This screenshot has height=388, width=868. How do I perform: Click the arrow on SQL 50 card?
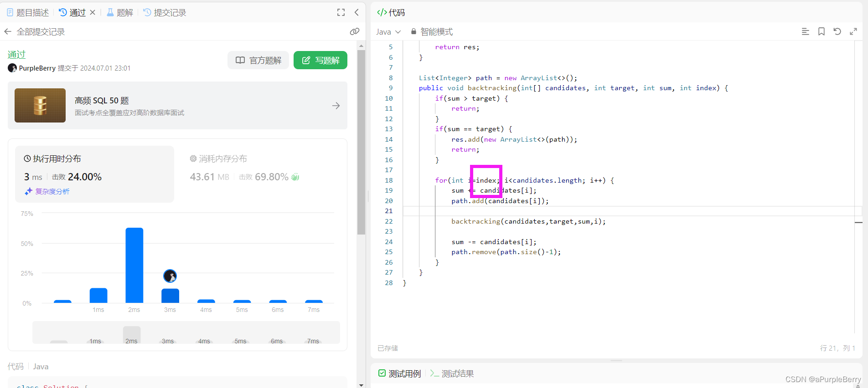(336, 106)
